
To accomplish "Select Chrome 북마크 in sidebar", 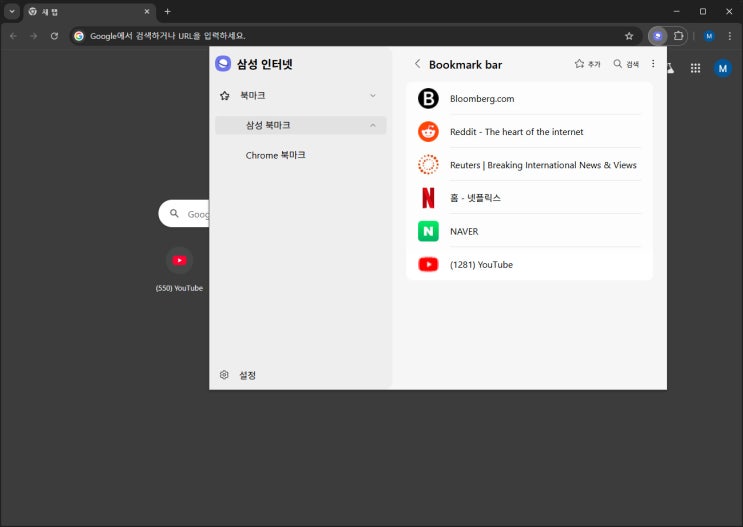I will click(275, 155).
